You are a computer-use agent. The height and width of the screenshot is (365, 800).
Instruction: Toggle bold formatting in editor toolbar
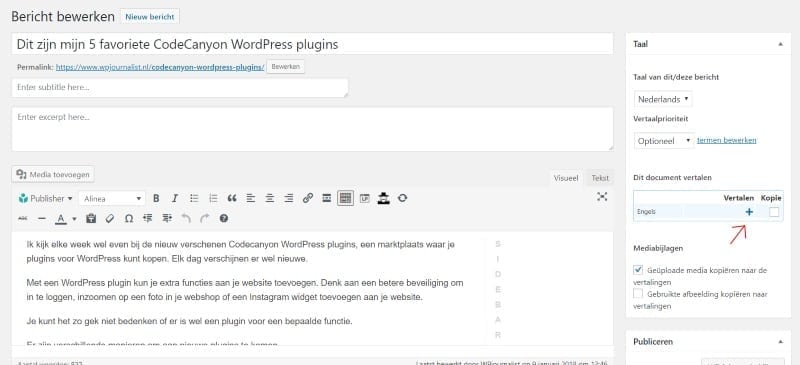tap(157, 199)
